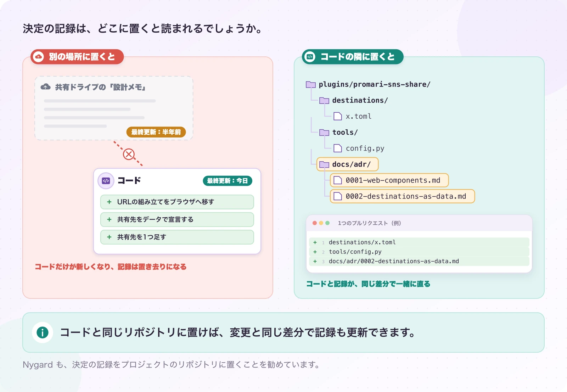Select diff line tools/config.py
This screenshot has width=567, height=392.
[x=419, y=252]
